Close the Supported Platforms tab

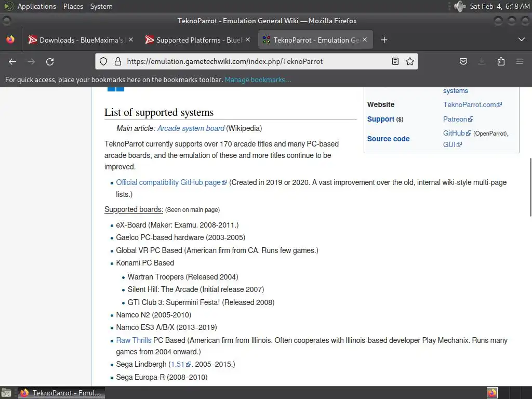248,39
